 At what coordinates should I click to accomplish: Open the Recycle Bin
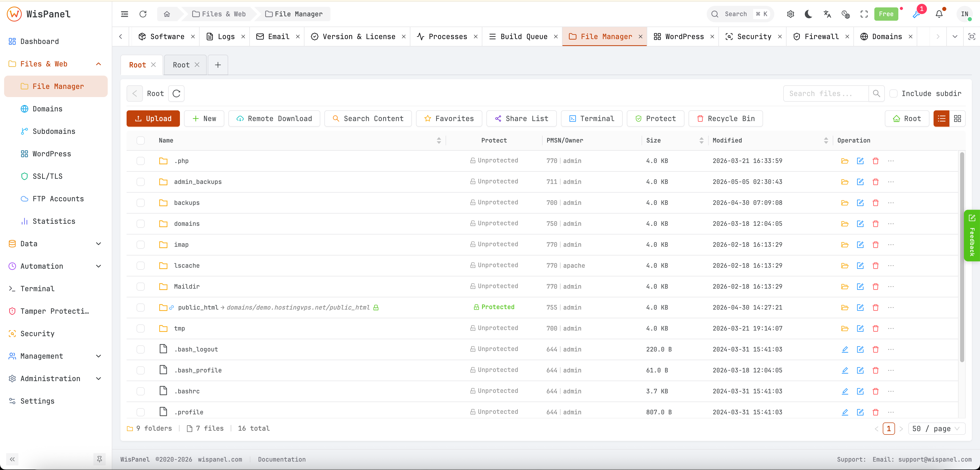coord(726,119)
